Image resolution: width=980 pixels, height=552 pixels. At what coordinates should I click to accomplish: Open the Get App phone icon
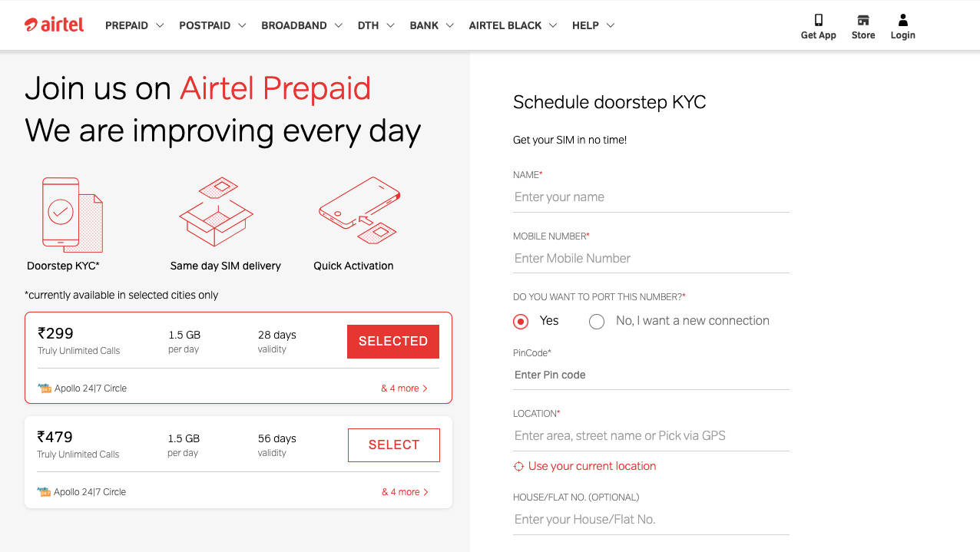[x=818, y=21]
